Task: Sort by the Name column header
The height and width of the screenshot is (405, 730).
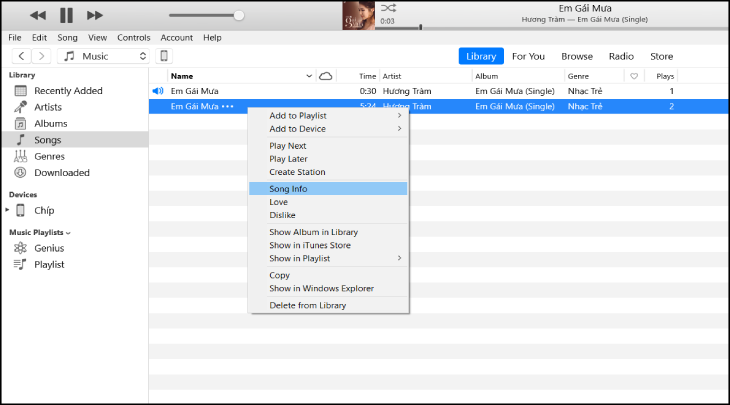Action: tap(182, 76)
